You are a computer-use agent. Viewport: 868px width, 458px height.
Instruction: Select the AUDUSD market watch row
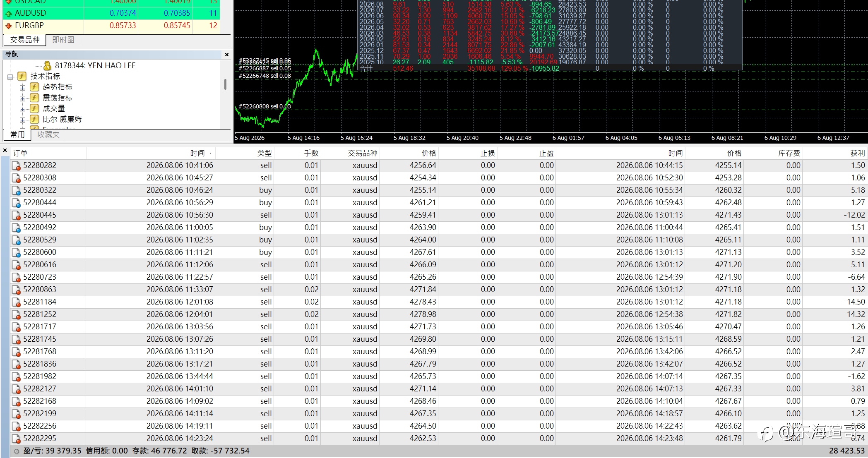point(111,13)
